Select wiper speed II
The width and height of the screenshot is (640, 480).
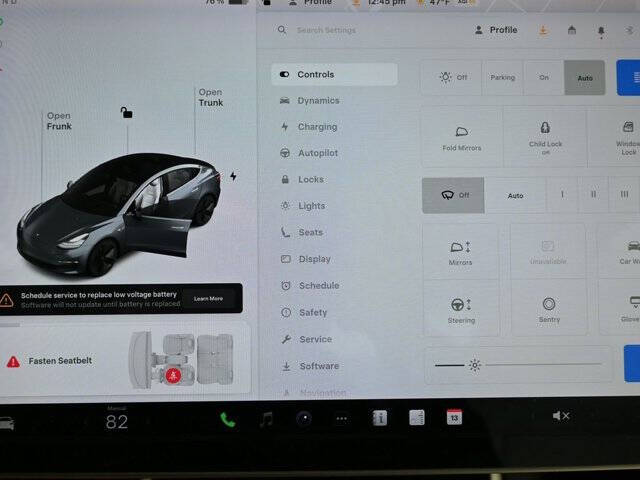click(593, 195)
